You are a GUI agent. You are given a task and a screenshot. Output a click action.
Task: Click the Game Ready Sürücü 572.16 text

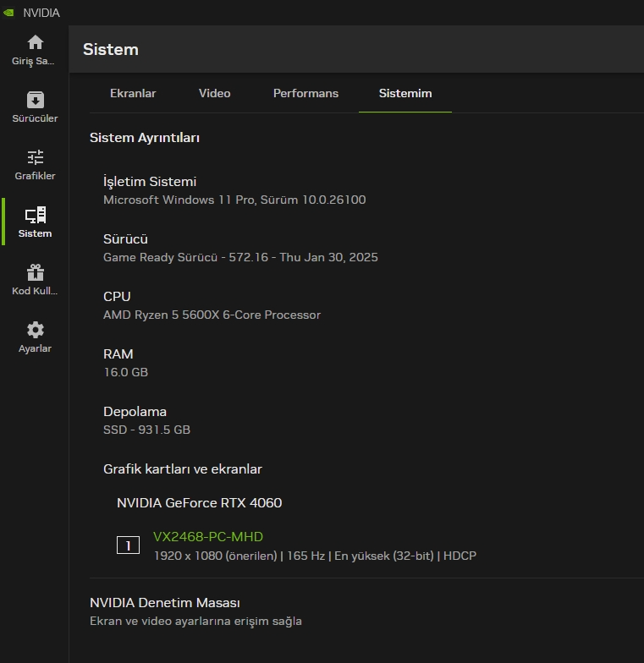(x=240, y=257)
